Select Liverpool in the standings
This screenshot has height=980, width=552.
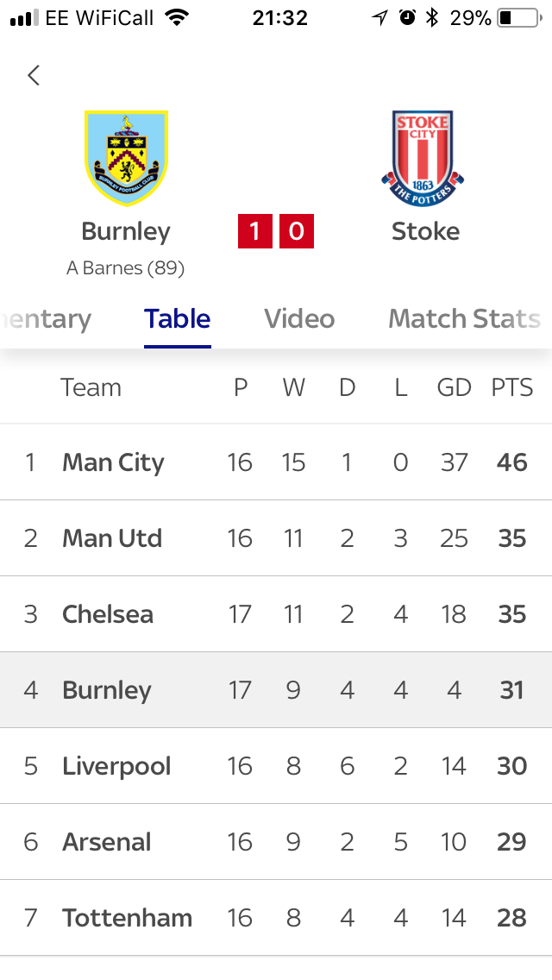[276, 766]
